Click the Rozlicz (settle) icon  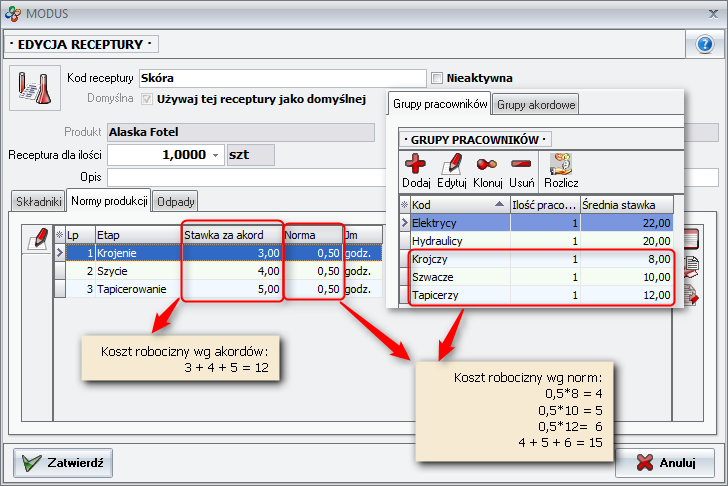tap(561, 165)
